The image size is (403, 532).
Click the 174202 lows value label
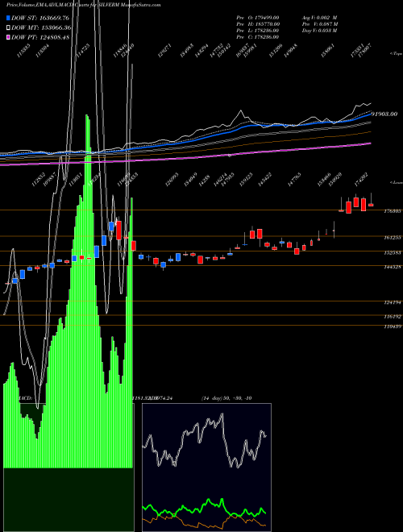click(x=361, y=180)
